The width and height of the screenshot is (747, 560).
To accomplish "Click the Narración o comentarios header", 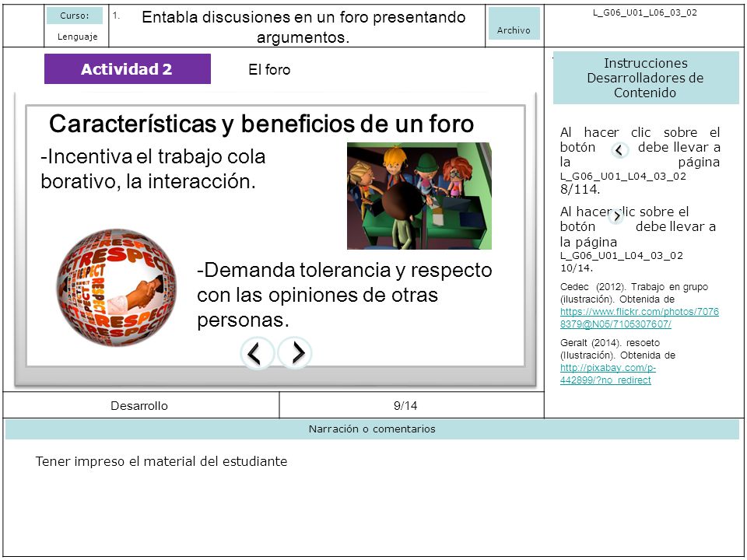I will click(x=372, y=429).
